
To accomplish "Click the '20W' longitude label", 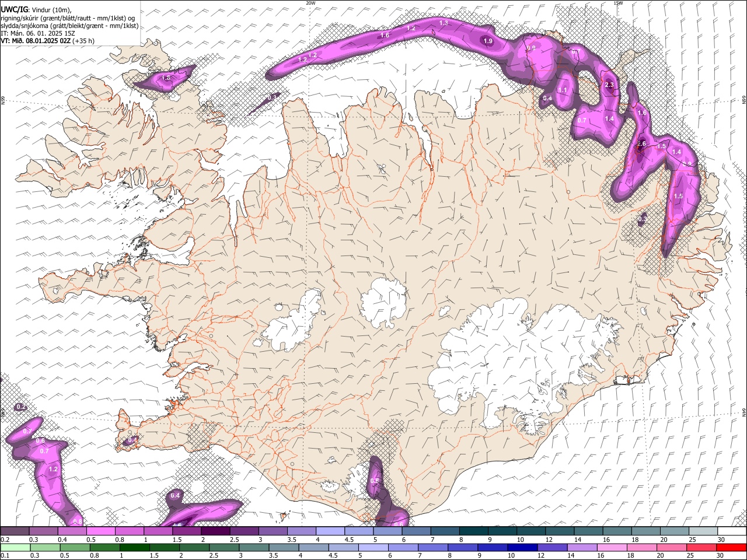I will (310, 3).
